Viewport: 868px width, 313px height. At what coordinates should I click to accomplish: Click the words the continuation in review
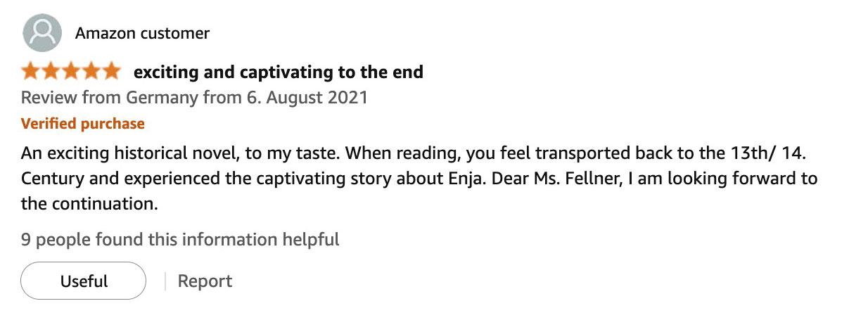pos(87,205)
